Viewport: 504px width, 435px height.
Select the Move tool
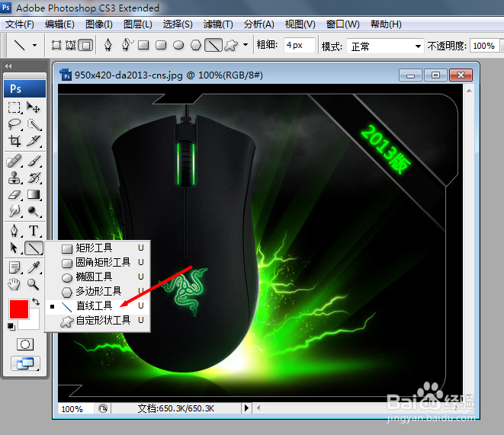pyautogui.click(x=34, y=107)
